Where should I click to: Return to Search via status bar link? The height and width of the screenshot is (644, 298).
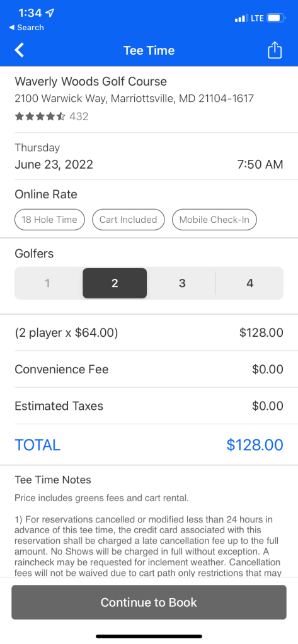pyautogui.click(x=26, y=28)
